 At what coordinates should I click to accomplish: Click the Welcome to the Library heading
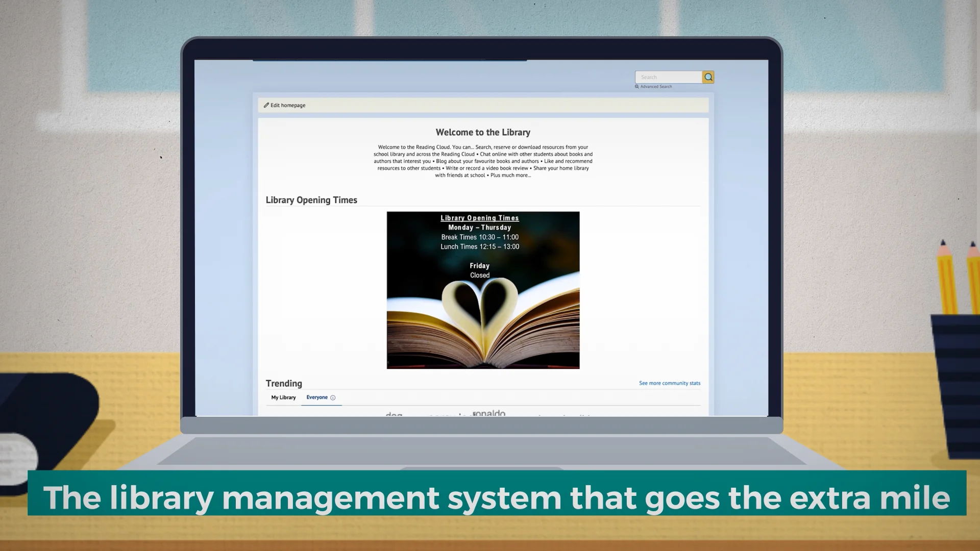coord(483,133)
